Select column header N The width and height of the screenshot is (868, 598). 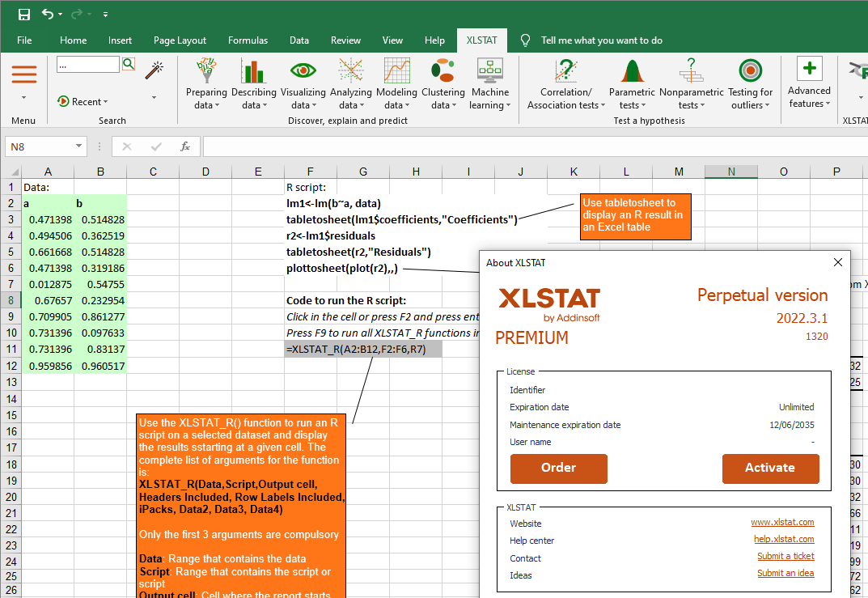[x=730, y=172]
